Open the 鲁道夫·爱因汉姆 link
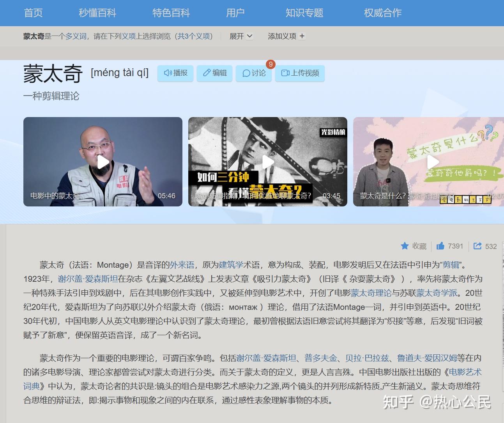The image size is (504, 423). tap(427, 358)
